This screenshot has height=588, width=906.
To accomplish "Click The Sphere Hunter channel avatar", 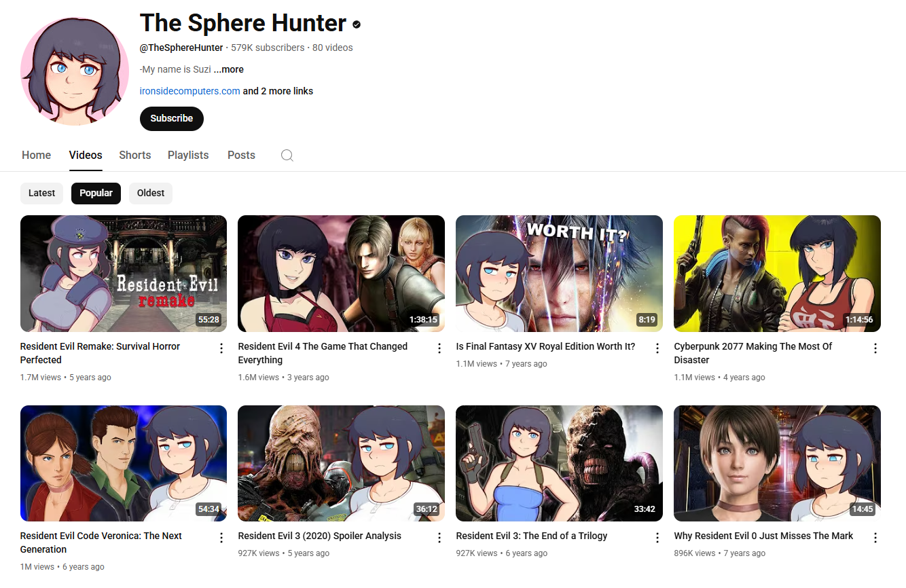I will pos(75,71).
